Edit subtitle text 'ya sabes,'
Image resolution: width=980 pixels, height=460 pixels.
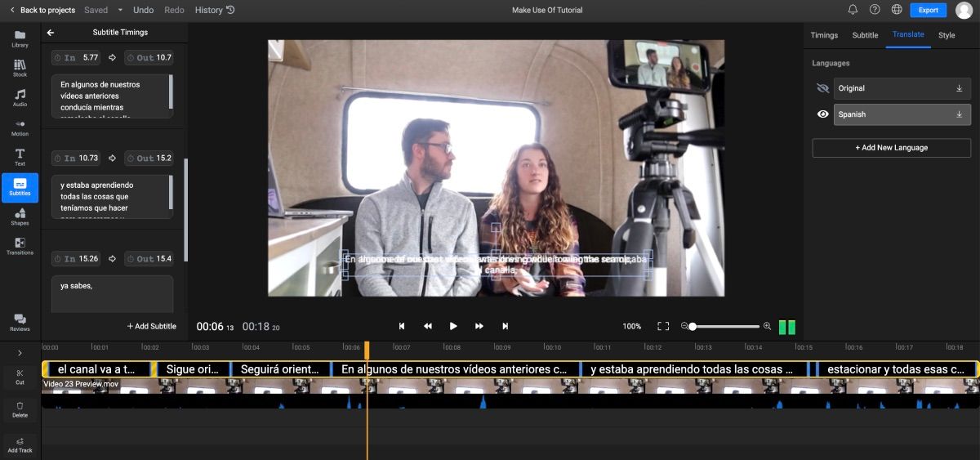point(113,294)
